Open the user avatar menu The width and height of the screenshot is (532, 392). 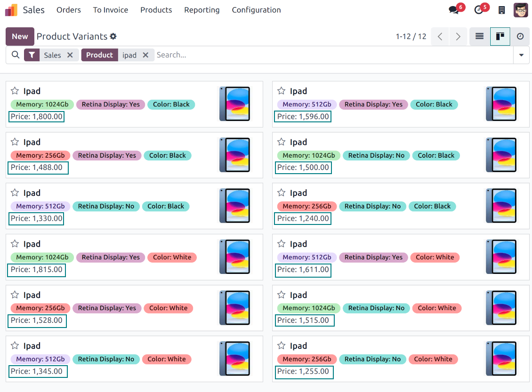point(520,10)
